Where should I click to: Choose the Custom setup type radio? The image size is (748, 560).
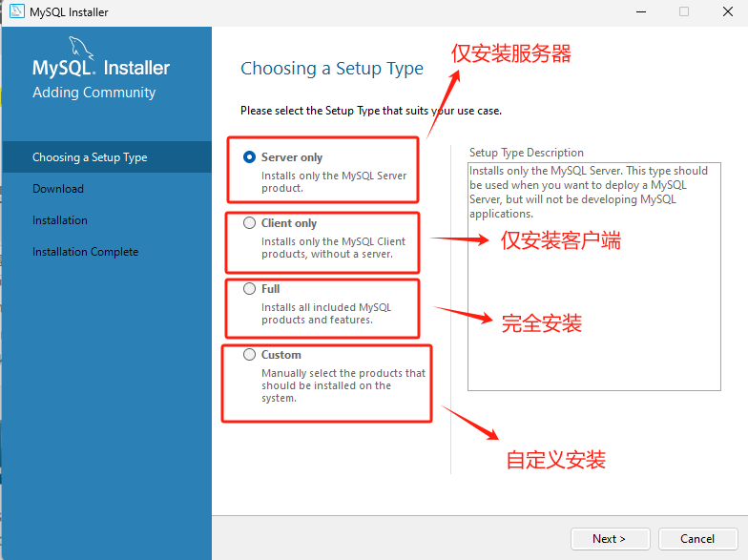click(x=250, y=355)
